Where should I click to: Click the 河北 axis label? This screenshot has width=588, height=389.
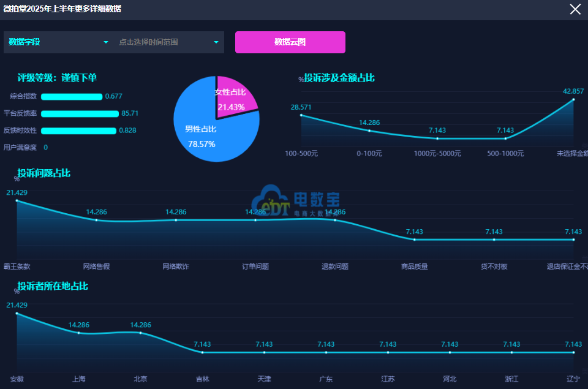[450, 379]
